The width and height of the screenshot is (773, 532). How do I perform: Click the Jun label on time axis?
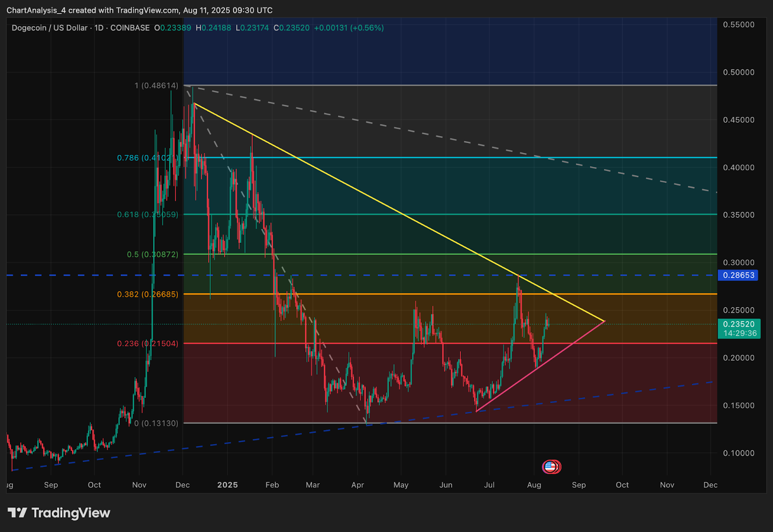(x=446, y=485)
